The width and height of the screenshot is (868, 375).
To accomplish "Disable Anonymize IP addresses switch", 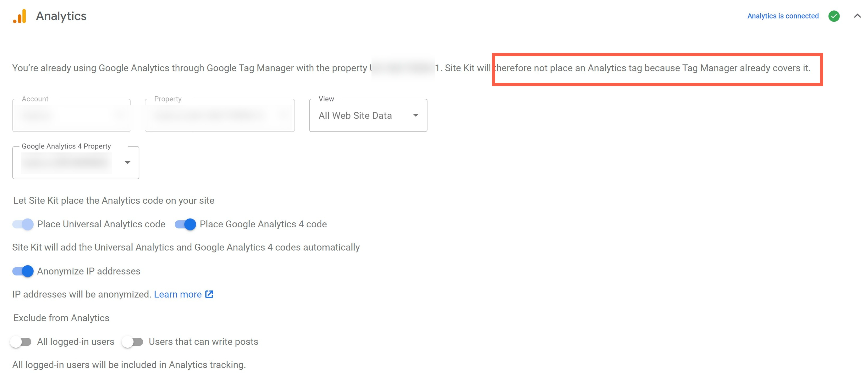I will point(23,271).
